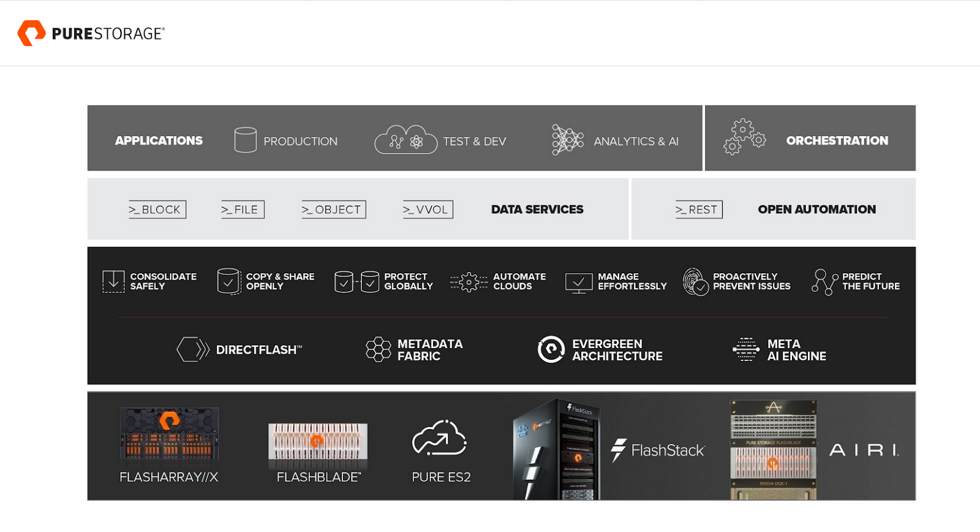
Task: Click the PROACTIVELY PREVENT ISSUES text
Action: [x=752, y=281]
